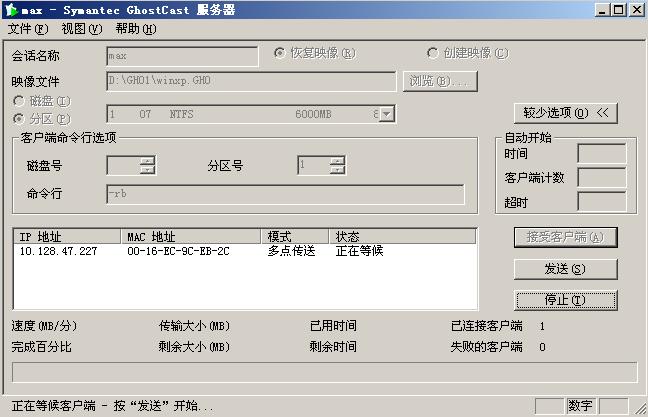The width and height of the screenshot is (648, 417).
Task: Click the 分区号 number field
Action: (314, 165)
